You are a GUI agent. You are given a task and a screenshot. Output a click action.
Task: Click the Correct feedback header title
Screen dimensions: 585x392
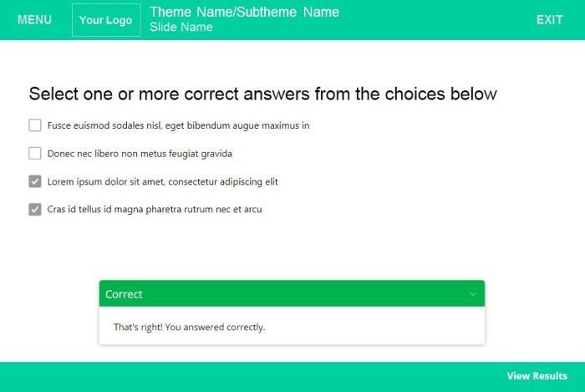point(124,294)
